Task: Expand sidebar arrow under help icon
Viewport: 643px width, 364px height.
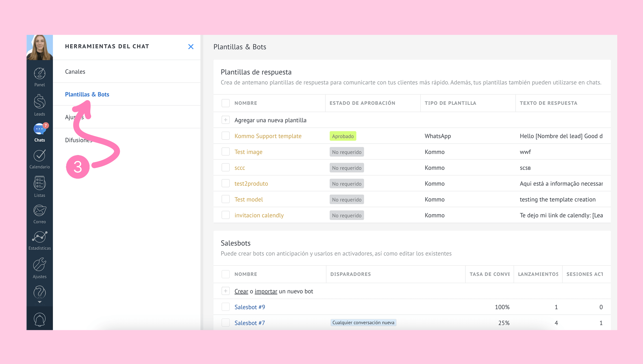Action: (x=39, y=302)
